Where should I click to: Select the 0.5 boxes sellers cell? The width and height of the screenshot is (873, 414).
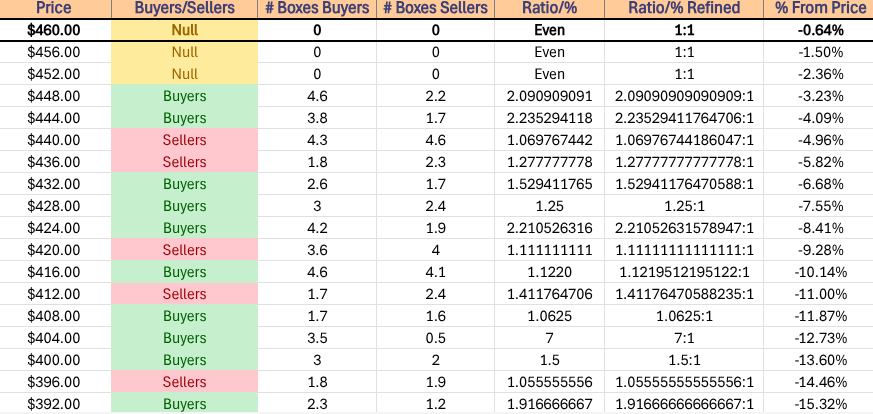point(436,338)
